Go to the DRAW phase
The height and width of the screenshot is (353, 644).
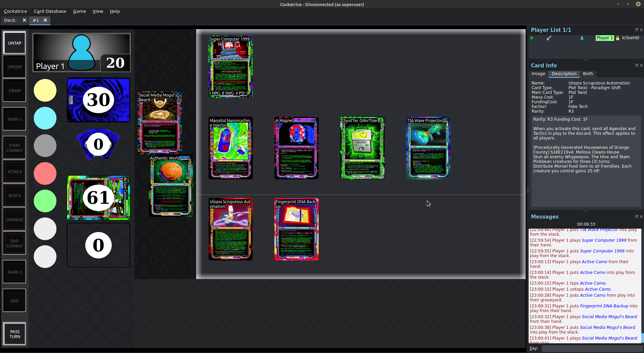(x=14, y=91)
